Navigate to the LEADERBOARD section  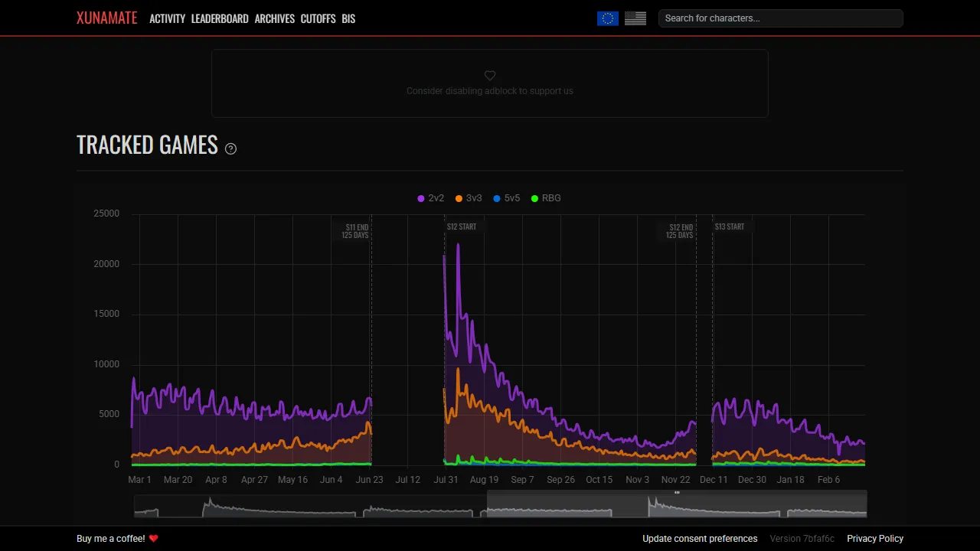point(220,18)
